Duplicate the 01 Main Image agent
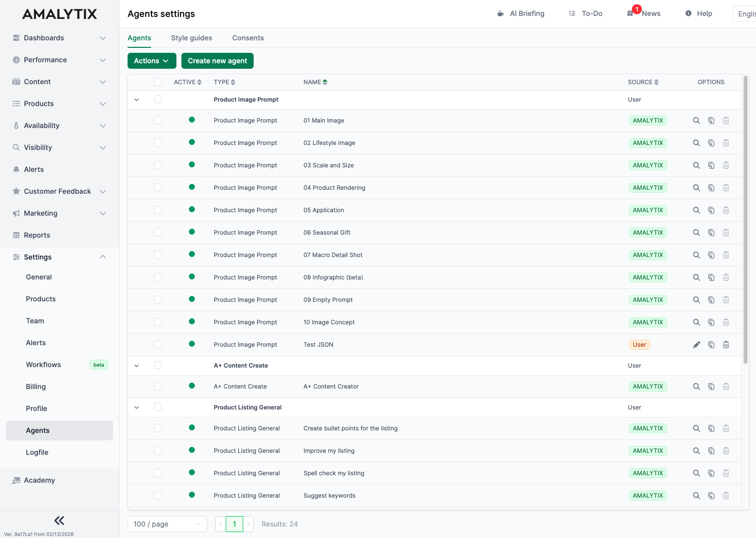This screenshot has height=538, width=756. [711, 120]
